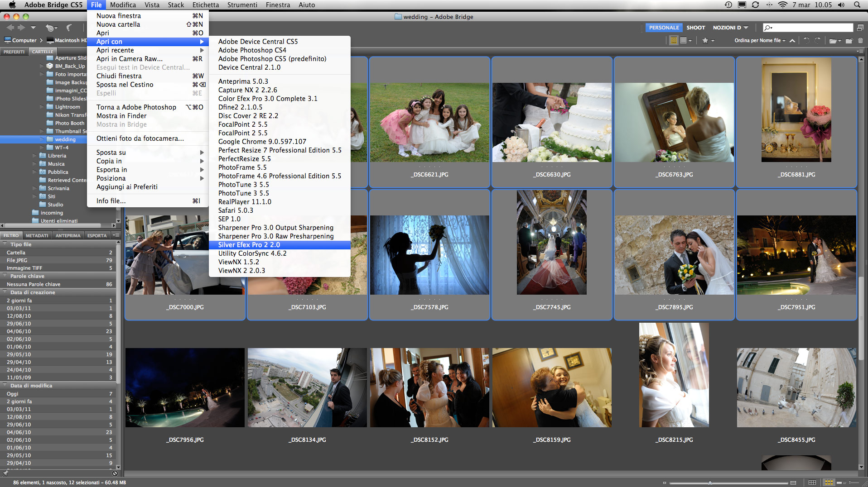
Task: Click clear filter icon in Filter panel
Action: pyautogui.click(x=115, y=473)
